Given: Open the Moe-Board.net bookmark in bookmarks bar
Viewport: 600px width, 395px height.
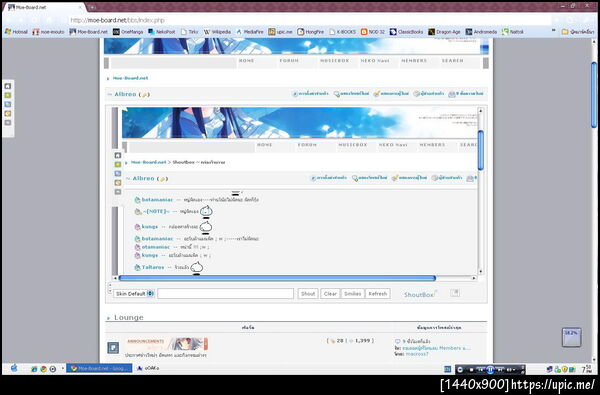Looking at the screenshot, I should pos(89,32).
